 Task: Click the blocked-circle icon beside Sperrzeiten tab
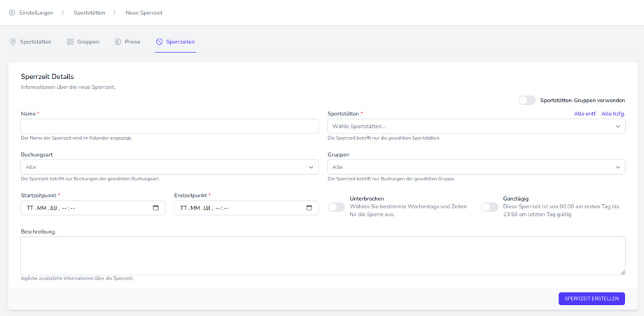point(160,42)
